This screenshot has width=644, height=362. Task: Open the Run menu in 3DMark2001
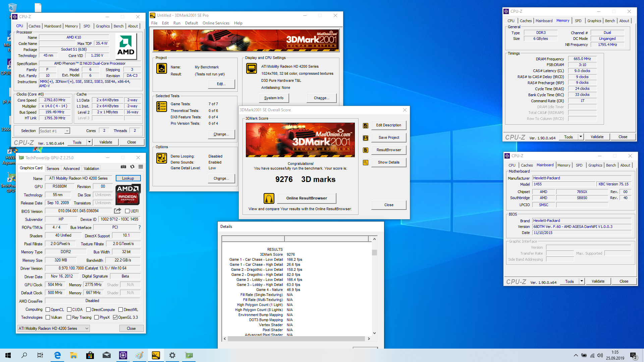177,23
